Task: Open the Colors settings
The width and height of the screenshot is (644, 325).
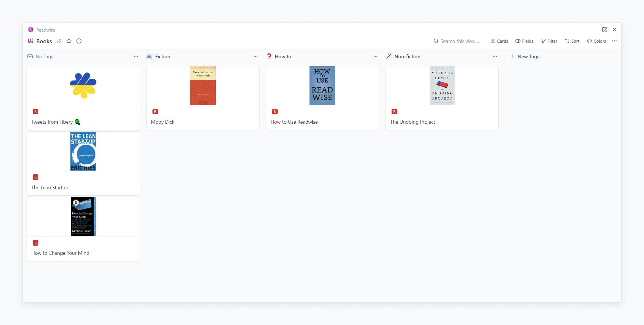Action: tap(597, 41)
